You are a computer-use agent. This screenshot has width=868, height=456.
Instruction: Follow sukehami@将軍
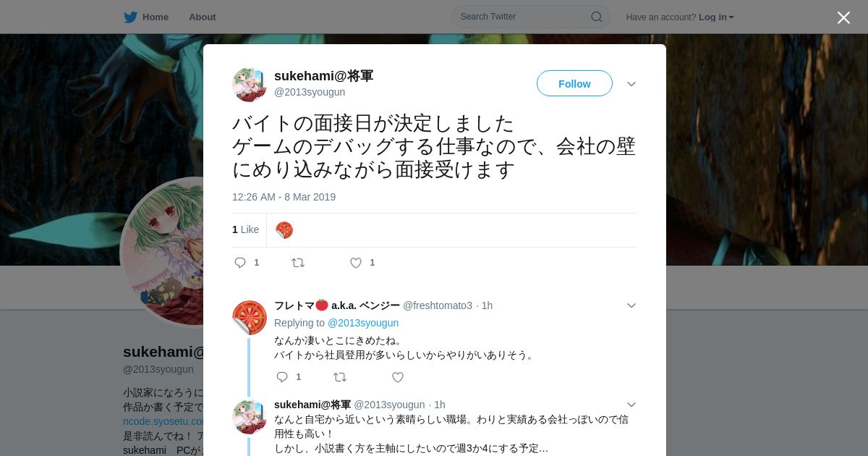[574, 83]
